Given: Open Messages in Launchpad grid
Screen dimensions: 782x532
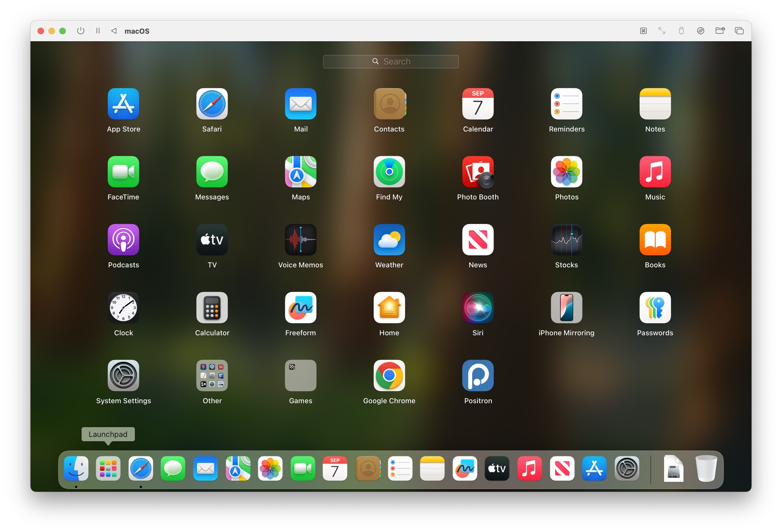Looking at the screenshot, I should point(212,172).
